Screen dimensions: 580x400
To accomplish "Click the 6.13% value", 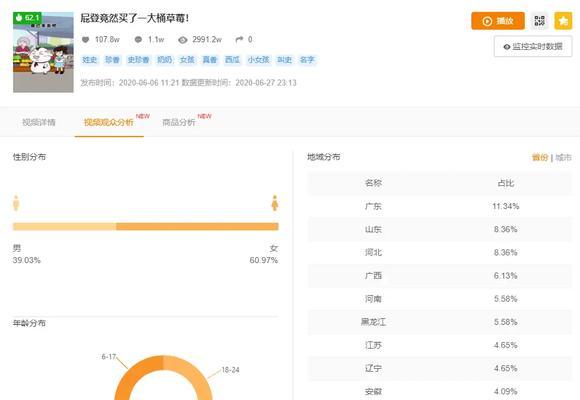I will coord(506,276).
